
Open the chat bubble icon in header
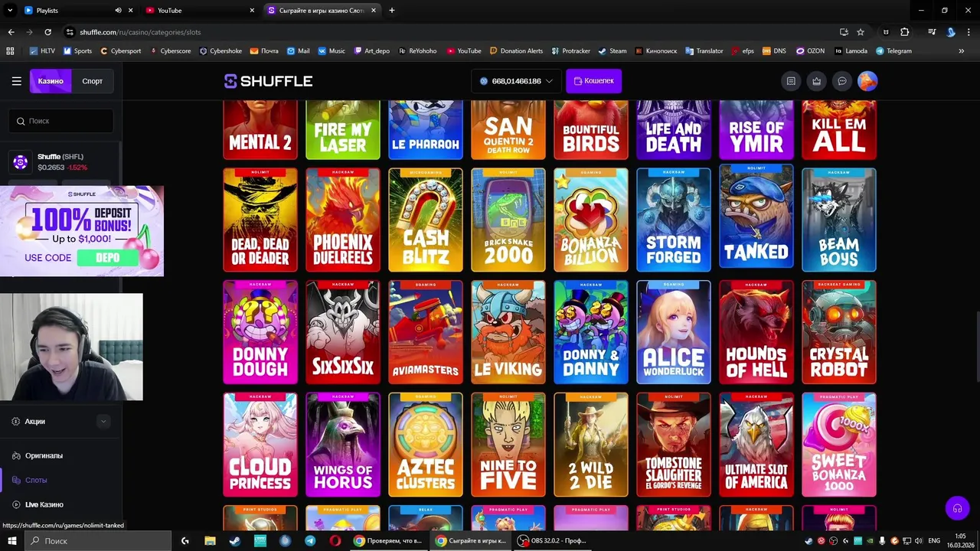[842, 81]
